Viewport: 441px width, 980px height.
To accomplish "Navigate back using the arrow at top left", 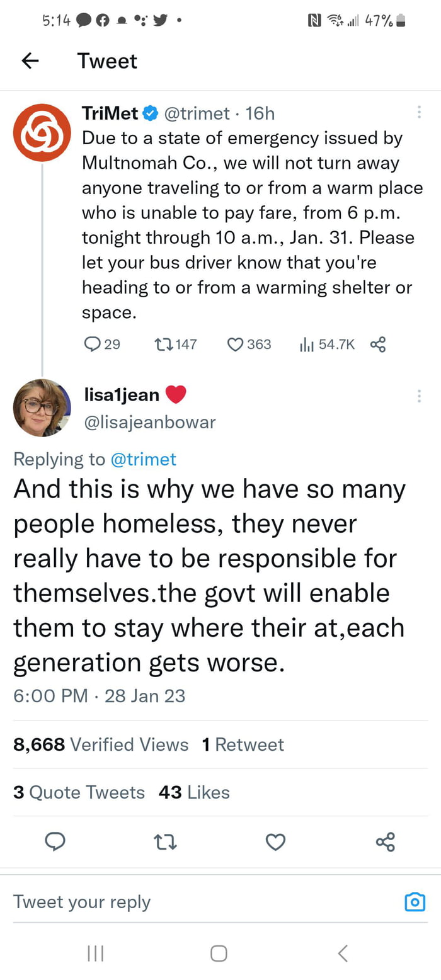I will coord(30,60).
